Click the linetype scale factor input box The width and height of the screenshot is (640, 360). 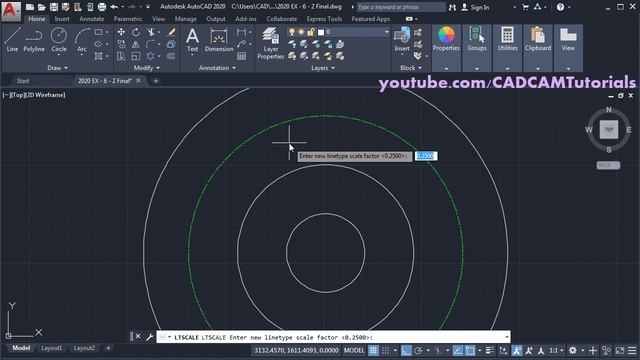click(x=426, y=156)
